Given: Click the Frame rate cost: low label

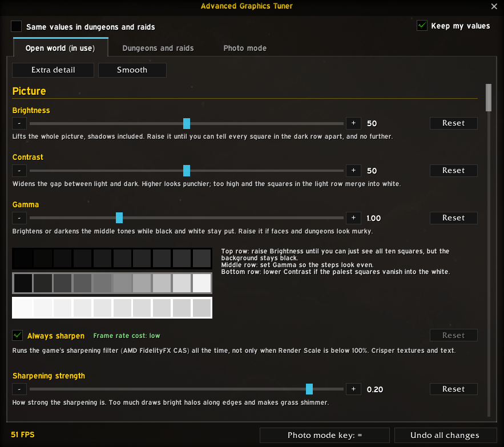Looking at the screenshot, I should point(127,336).
